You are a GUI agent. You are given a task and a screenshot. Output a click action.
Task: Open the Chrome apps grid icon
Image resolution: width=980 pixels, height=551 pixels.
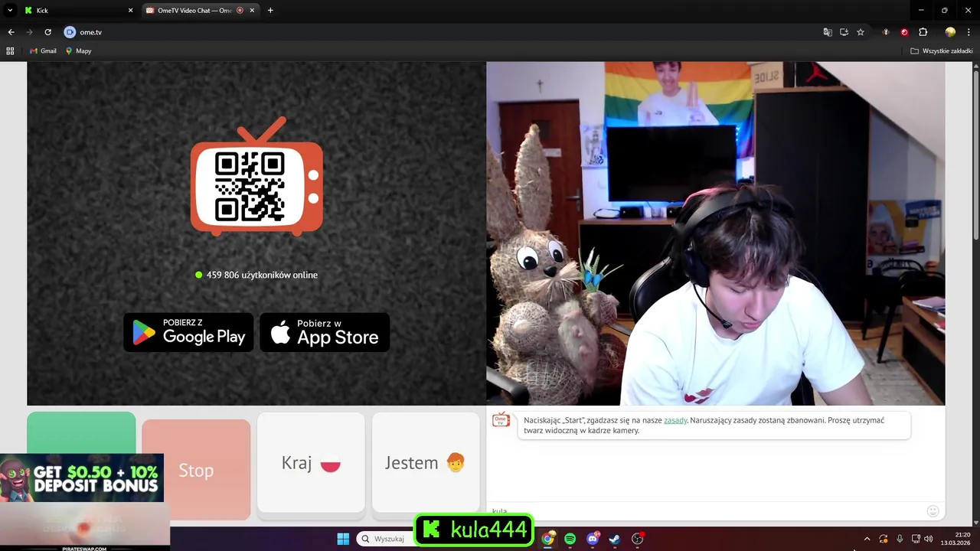tap(10, 51)
